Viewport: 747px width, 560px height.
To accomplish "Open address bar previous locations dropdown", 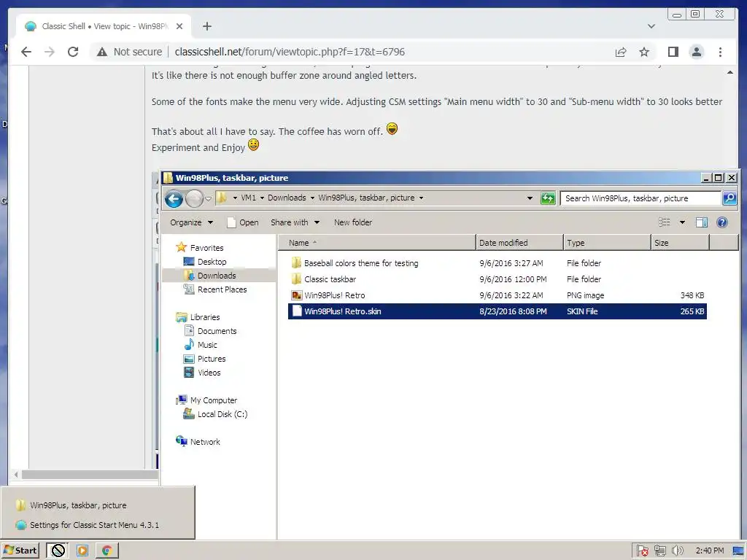I will pos(530,198).
